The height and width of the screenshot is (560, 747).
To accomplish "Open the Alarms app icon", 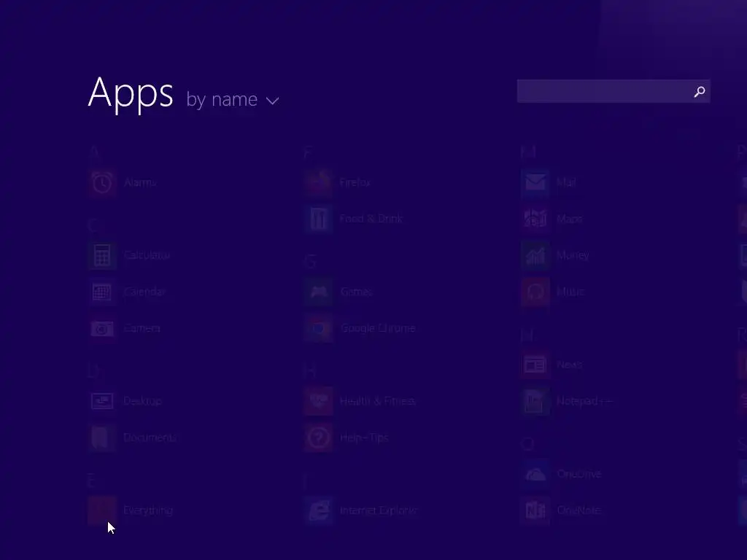I will pyautogui.click(x=102, y=183).
